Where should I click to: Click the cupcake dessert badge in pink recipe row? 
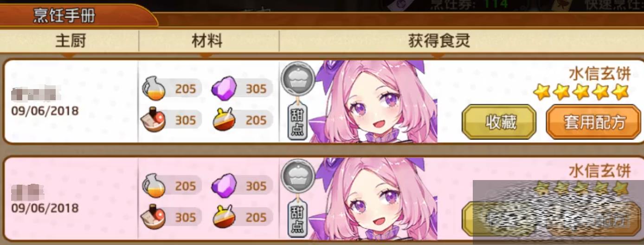pos(298,175)
